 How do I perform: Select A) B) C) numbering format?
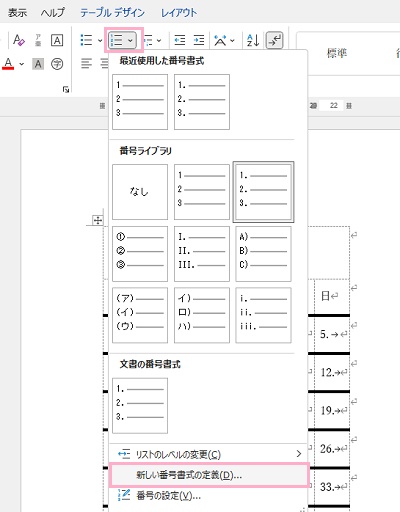(263, 254)
